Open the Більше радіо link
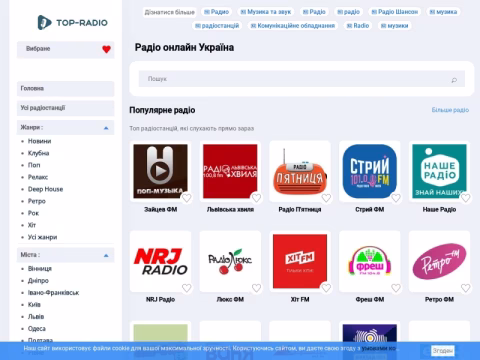 [x=450, y=110]
